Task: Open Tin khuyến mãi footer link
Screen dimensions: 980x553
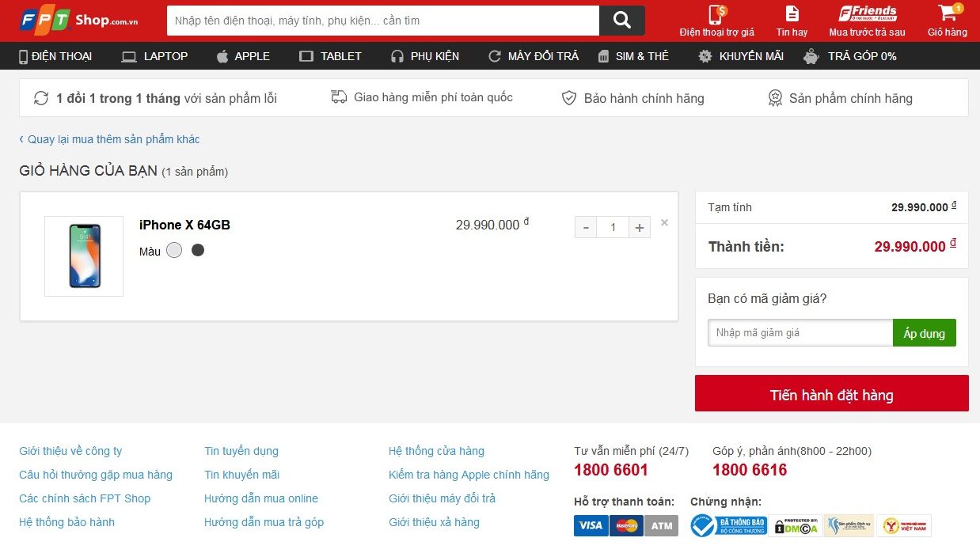Action: 241,475
